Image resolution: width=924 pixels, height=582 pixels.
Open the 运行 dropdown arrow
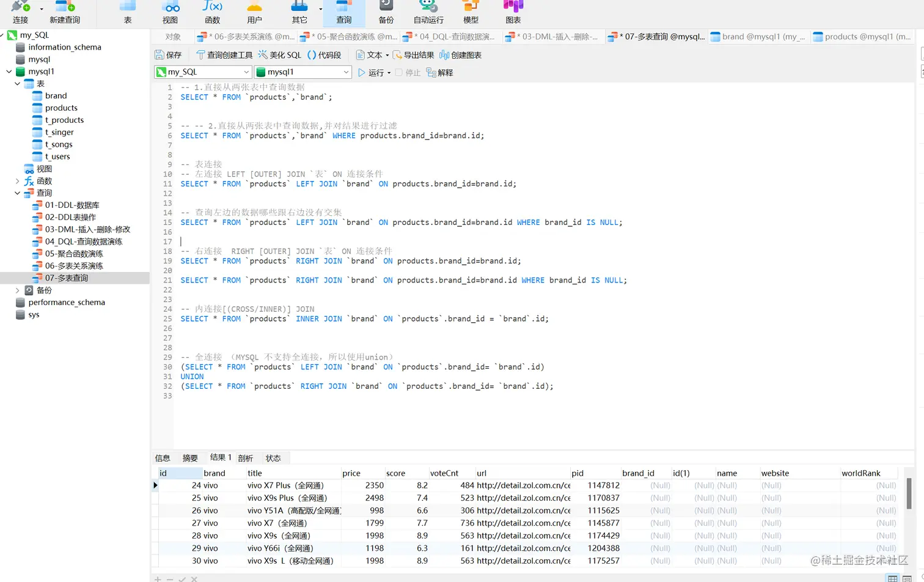(389, 73)
